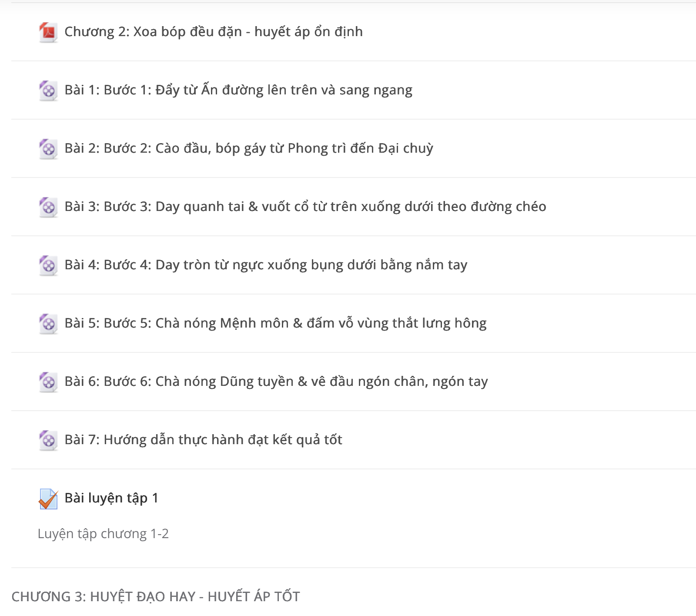Open lesson Bài 5: Chà nóng Mệnh môn
This screenshot has width=696, height=616.
275,323
